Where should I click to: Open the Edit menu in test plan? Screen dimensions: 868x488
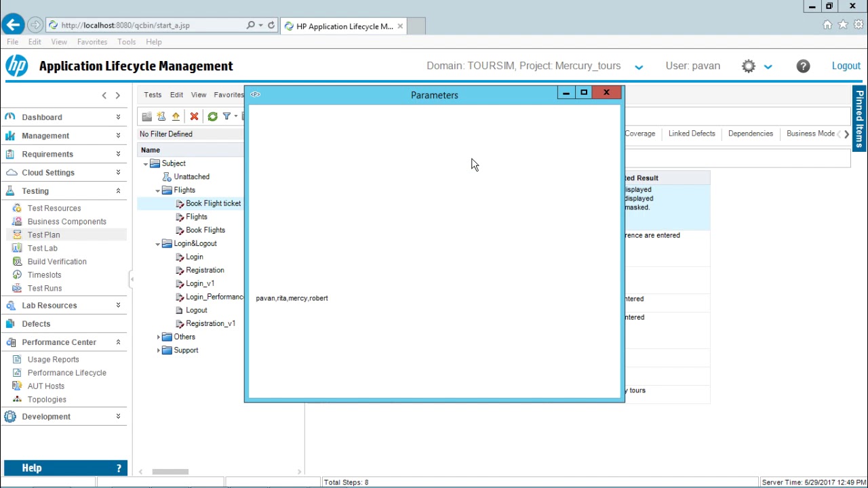[176, 95]
